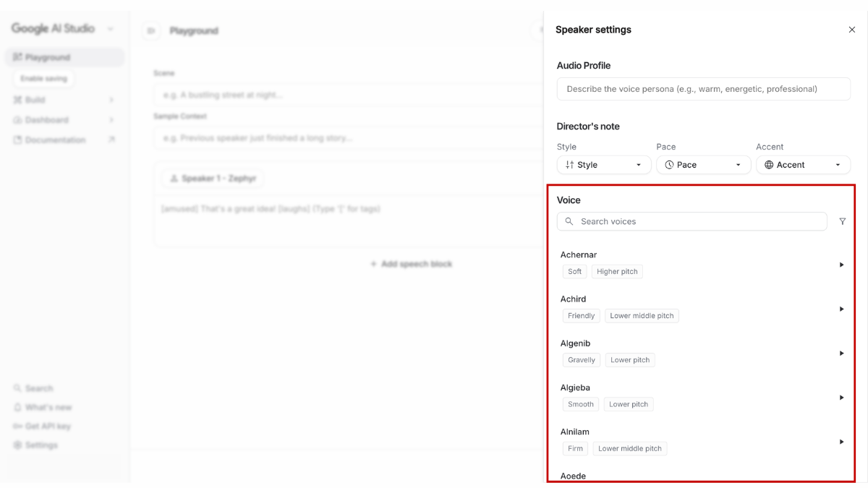
Task: Select the Algieba voice
Action: [x=575, y=388]
